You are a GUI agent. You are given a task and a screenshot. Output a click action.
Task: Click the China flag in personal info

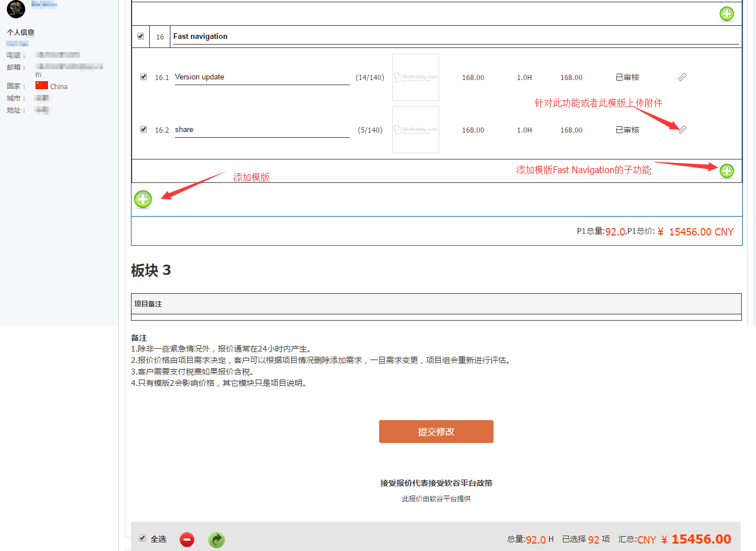tap(42, 86)
